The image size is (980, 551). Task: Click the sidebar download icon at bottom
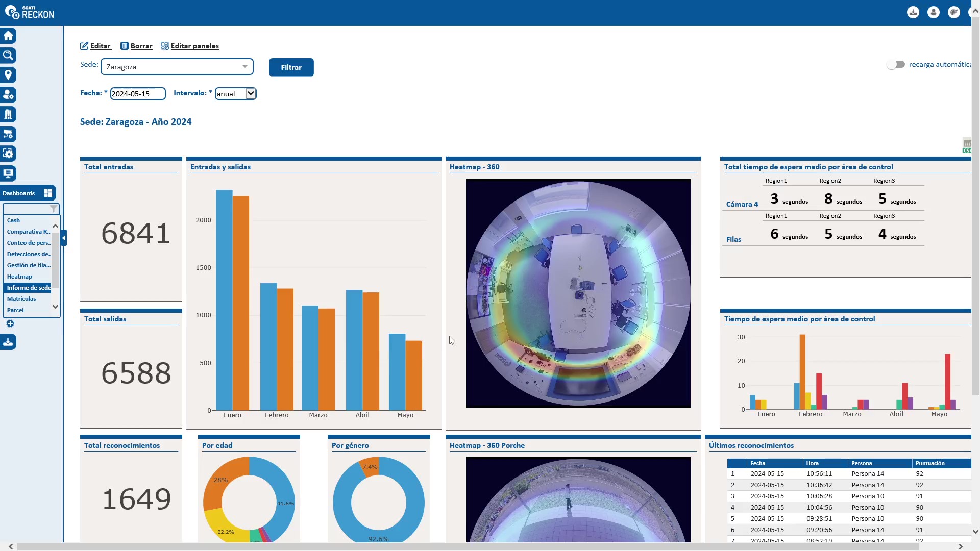pyautogui.click(x=8, y=342)
